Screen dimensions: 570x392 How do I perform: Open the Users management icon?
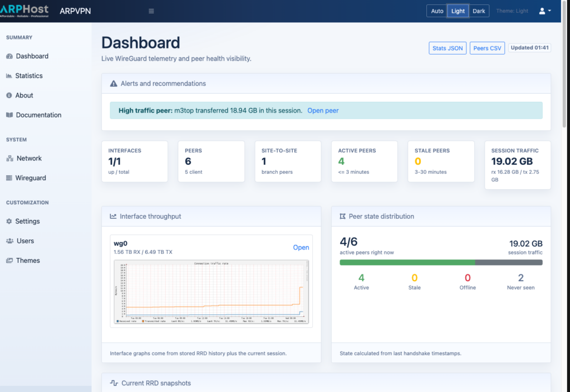10,241
